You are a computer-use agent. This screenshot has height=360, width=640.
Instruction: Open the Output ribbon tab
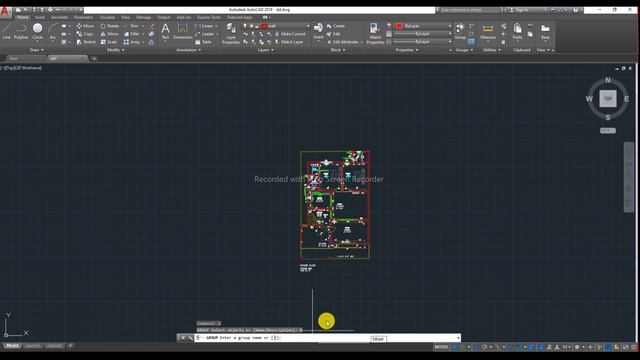pyautogui.click(x=164, y=18)
